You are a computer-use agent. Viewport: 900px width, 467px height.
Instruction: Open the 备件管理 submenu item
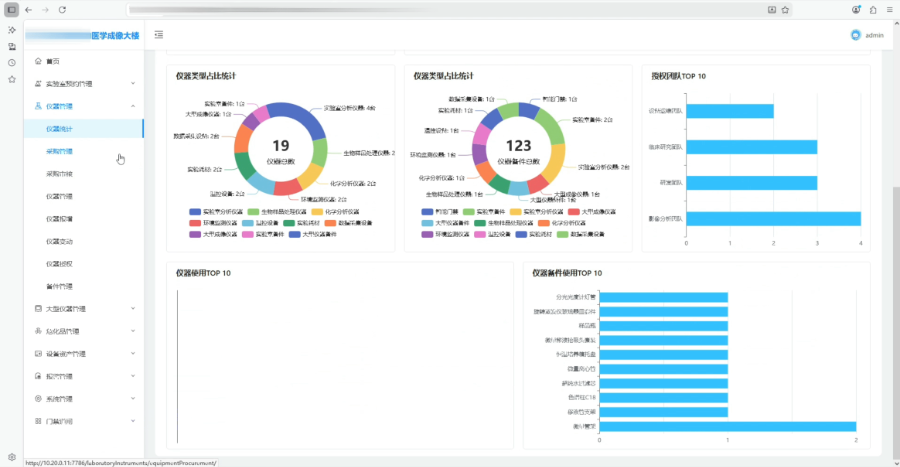tap(59, 286)
